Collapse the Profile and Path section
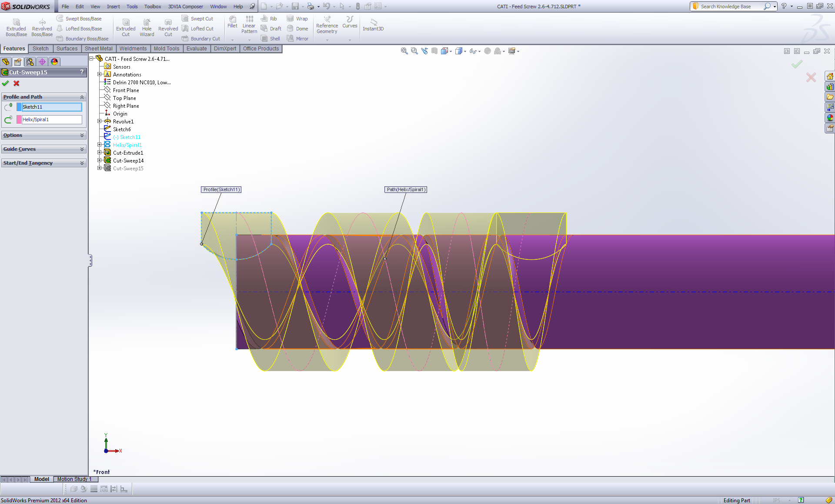Image resolution: width=835 pixels, height=504 pixels. pos(82,97)
